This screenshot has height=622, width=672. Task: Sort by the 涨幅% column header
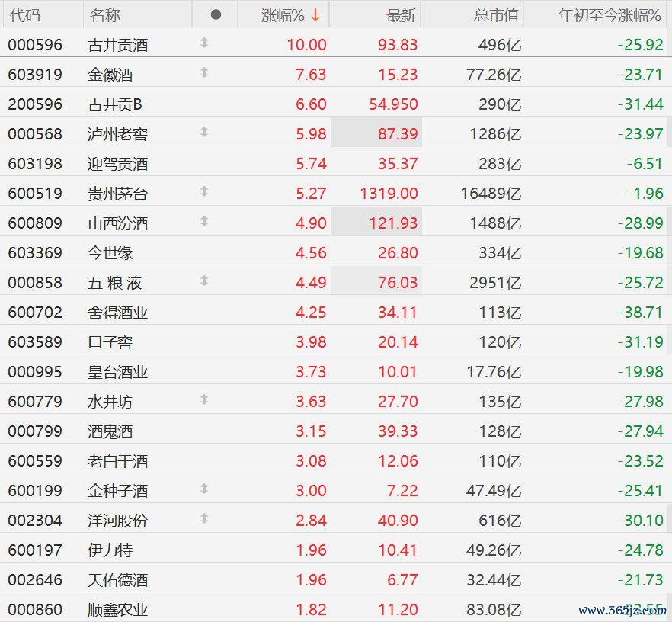pyautogui.click(x=283, y=15)
